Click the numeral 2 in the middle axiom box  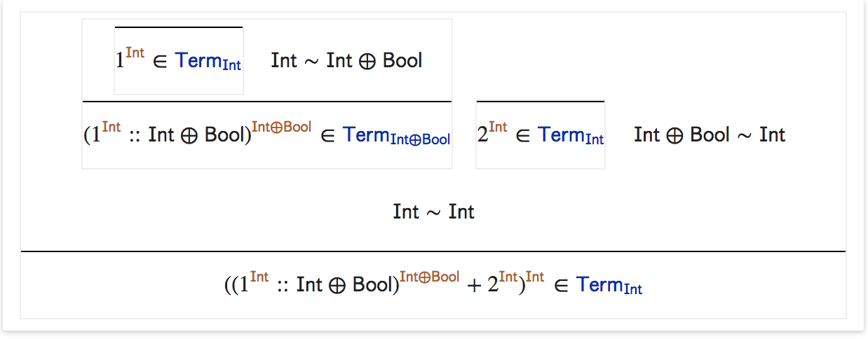click(482, 136)
